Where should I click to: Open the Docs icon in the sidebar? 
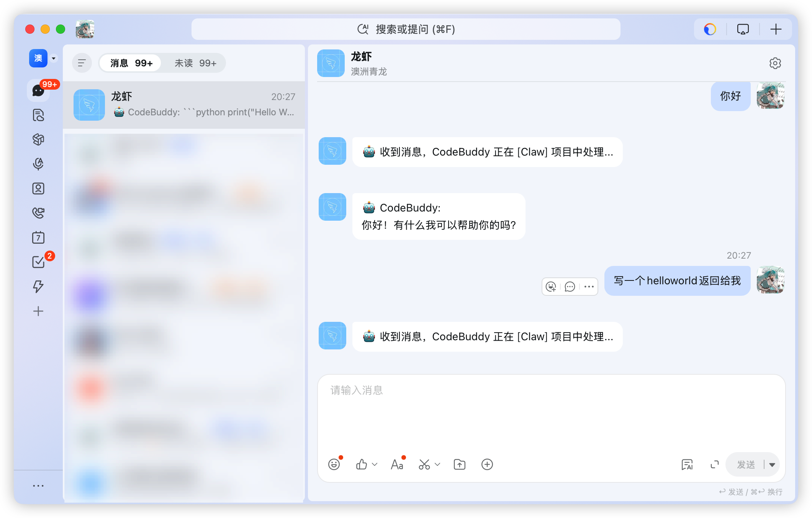point(38,115)
